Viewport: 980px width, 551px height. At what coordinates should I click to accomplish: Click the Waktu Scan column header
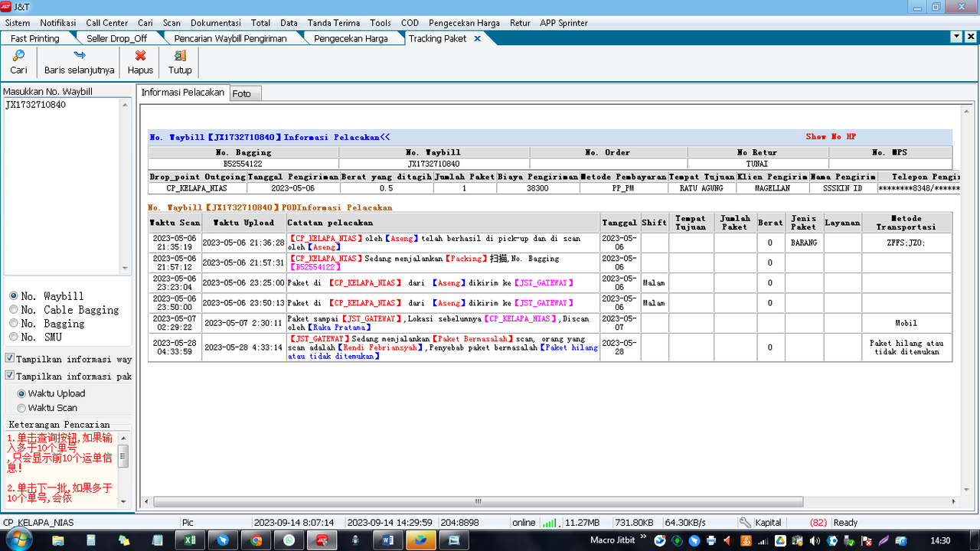(175, 223)
